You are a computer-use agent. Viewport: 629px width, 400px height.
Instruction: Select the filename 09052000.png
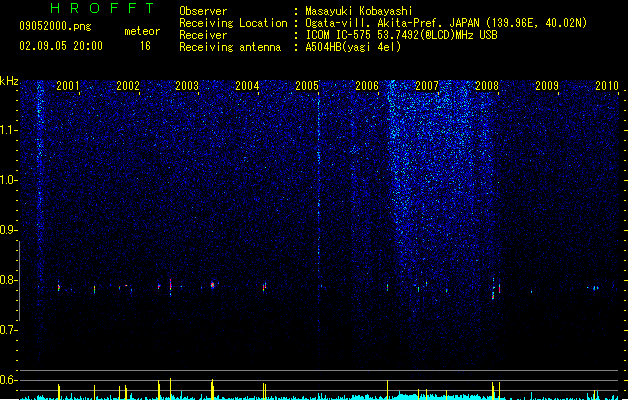(55, 26)
